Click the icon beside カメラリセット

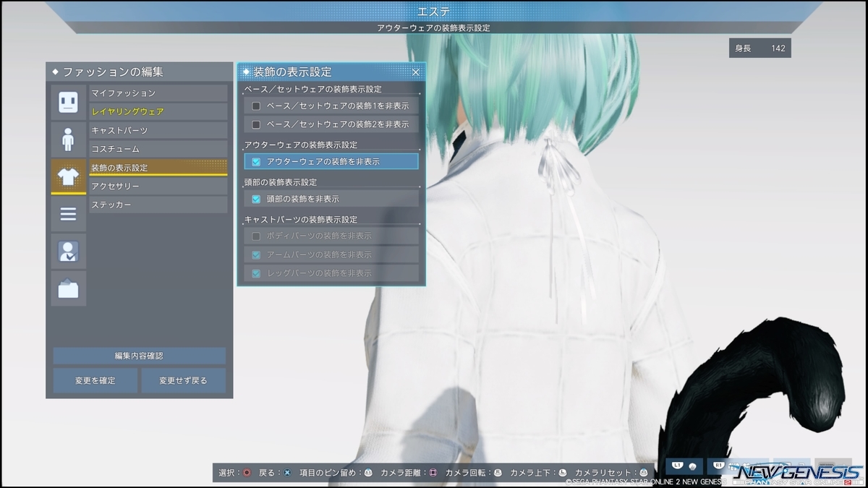(642, 473)
